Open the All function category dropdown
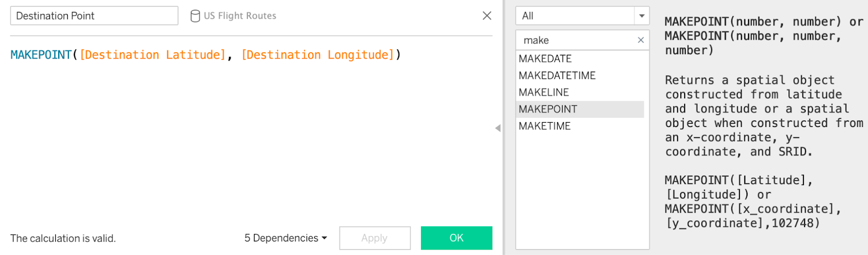 (x=642, y=16)
